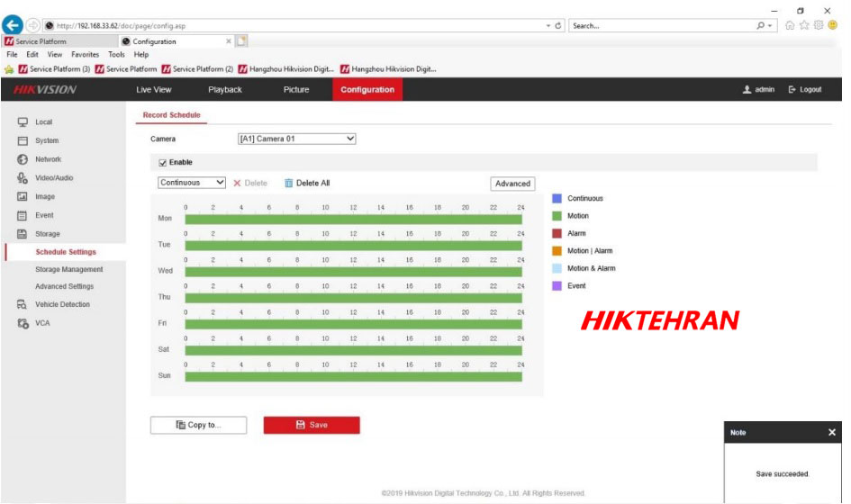Open the Picture tab

click(x=296, y=89)
